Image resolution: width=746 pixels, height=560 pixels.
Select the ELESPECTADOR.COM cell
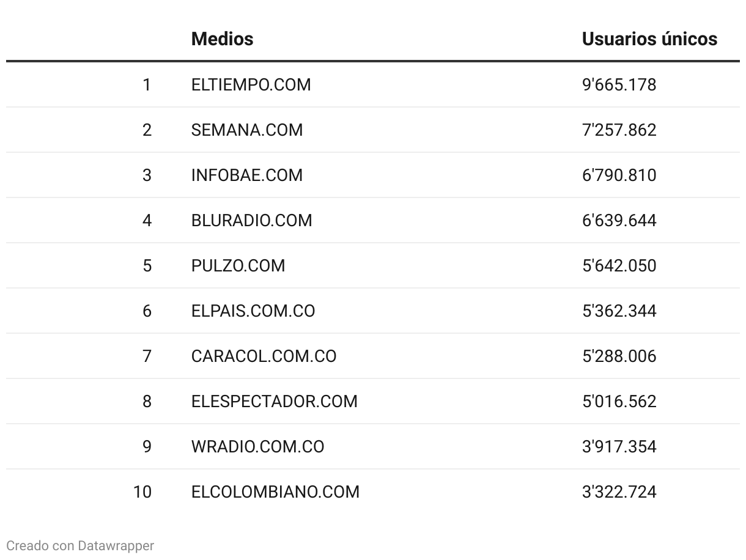274,401
